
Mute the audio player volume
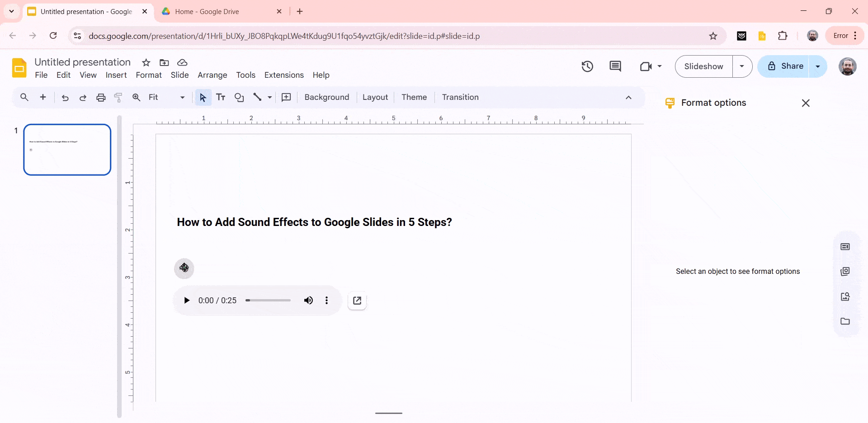click(x=308, y=300)
